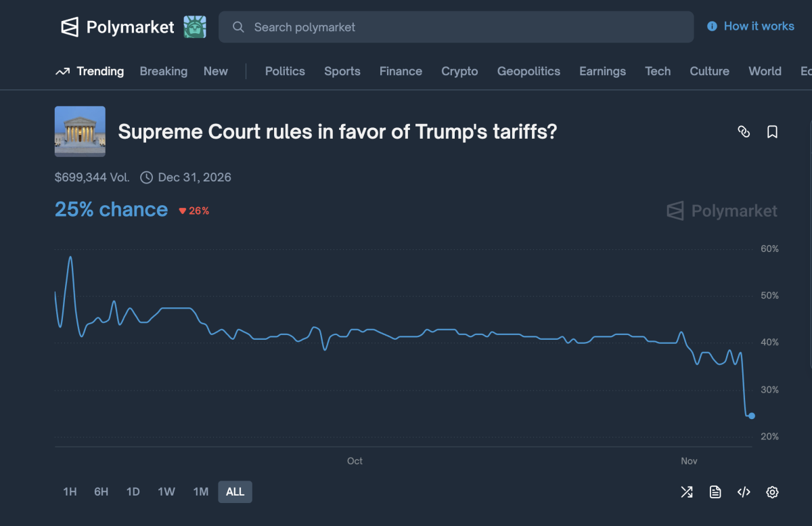This screenshot has height=526, width=812.
Task: Bookmark this tariffs market
Action: [772, 132]
